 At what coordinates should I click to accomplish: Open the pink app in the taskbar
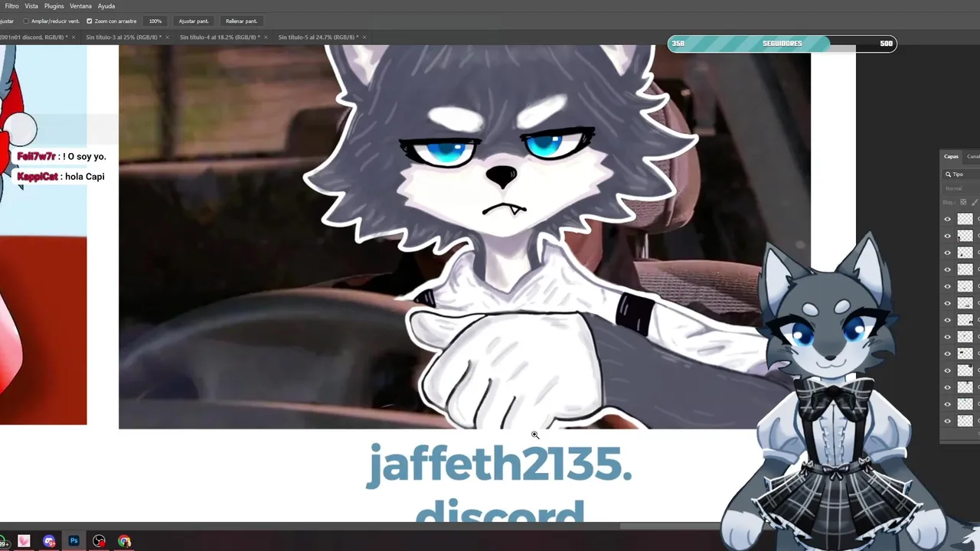pos(24,541)
